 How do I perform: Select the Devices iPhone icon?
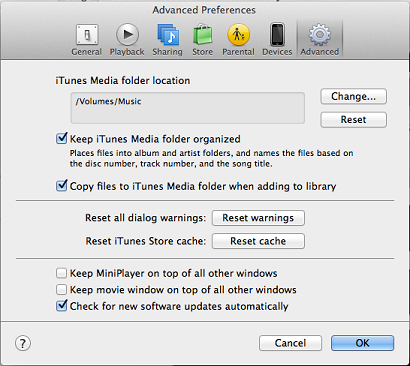(277, 35)
